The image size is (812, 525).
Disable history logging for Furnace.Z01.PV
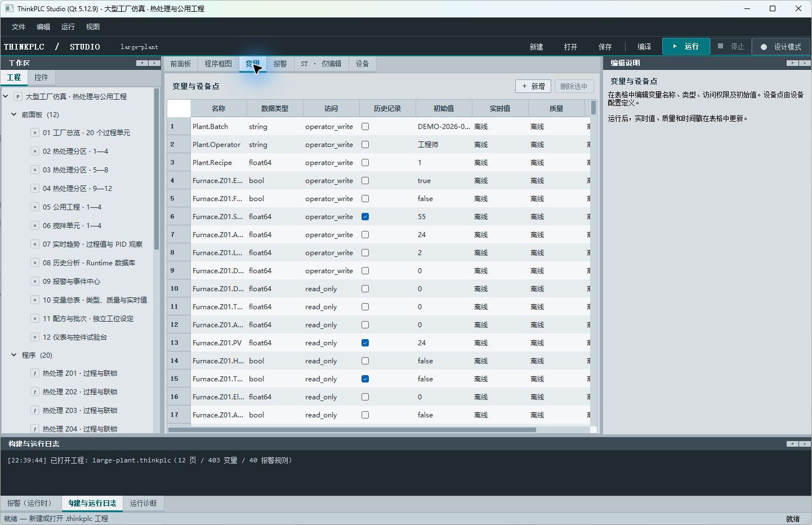pos(365,343)
